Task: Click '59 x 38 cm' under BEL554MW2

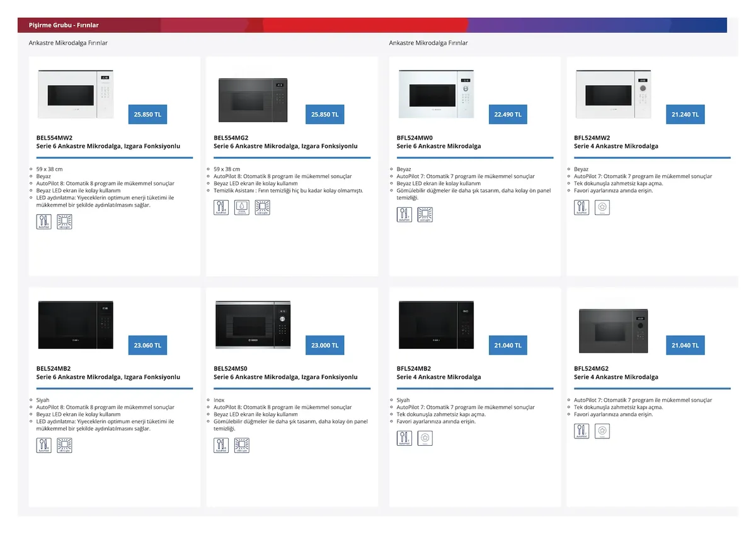Action: [50, 169]
